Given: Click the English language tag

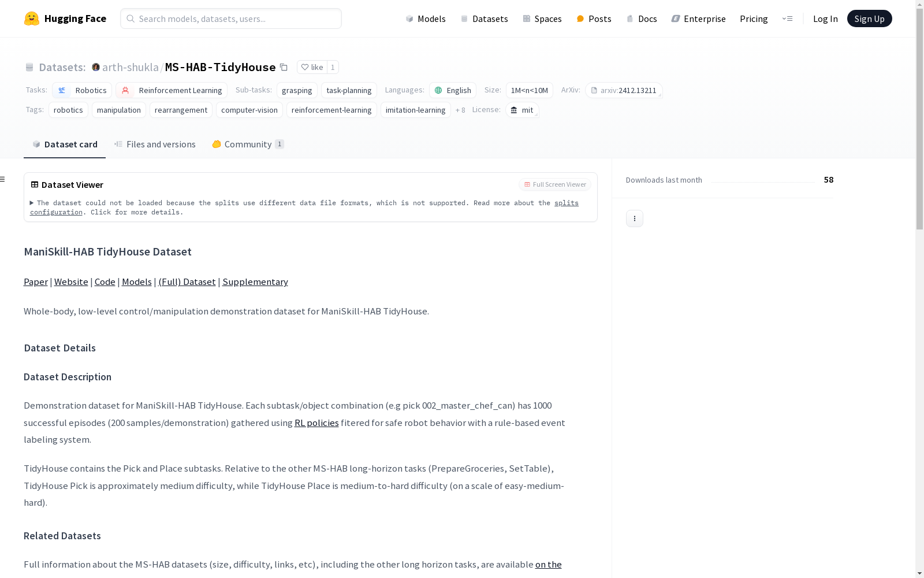Looking at the screenshot, I should click(453, 90).
